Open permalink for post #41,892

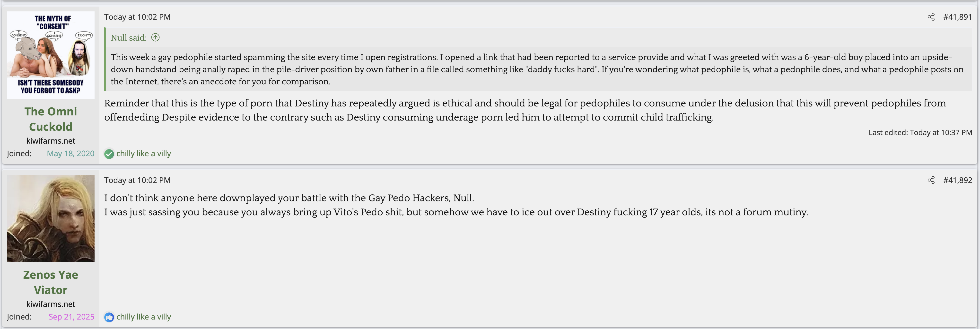[957, 180]
